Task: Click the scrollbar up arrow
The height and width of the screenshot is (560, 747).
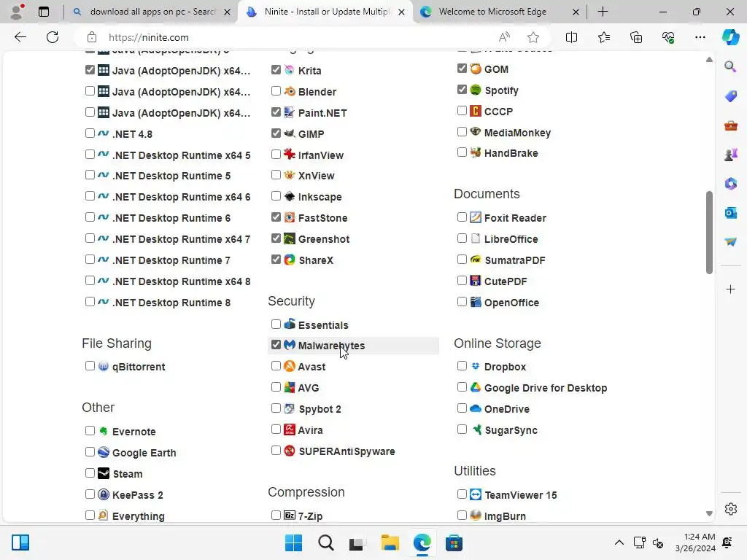Action: 709,60
